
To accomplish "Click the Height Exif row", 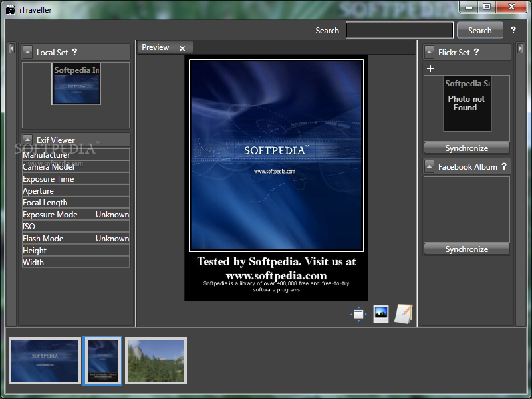I will tap(76, 251).
